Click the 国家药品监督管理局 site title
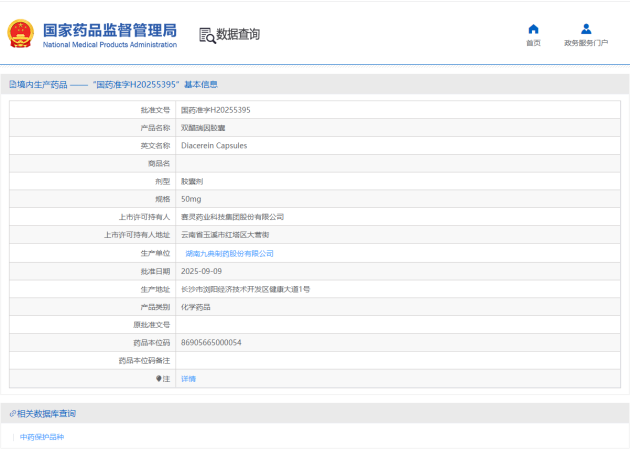Image resolution: width=630 pixels, height=449 pixels. click(x=110, y=30)
